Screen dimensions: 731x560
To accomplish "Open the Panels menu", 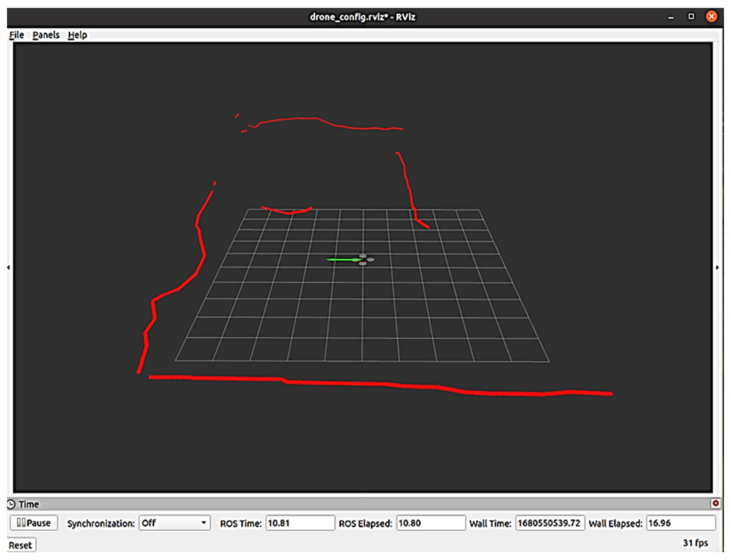I will (46, 35).
